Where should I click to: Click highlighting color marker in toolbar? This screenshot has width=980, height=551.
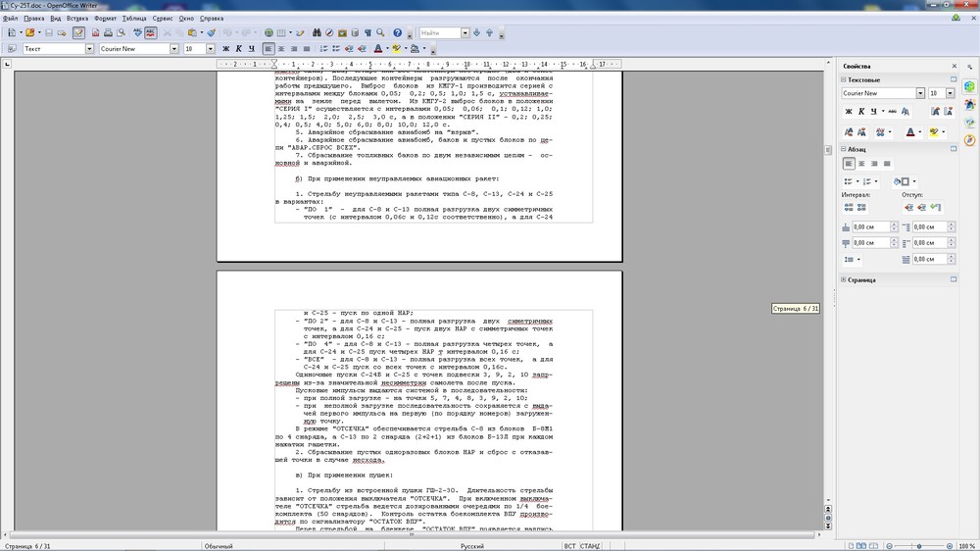coord(396,49)
